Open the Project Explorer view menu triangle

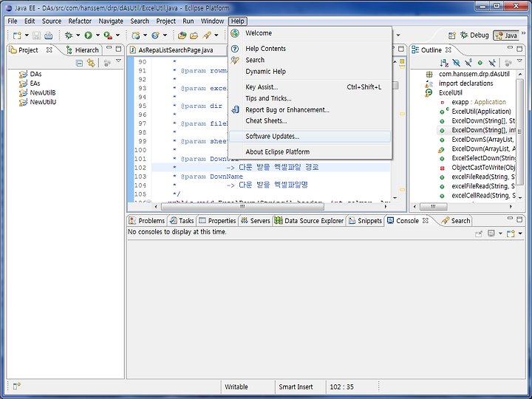(118, 61)
